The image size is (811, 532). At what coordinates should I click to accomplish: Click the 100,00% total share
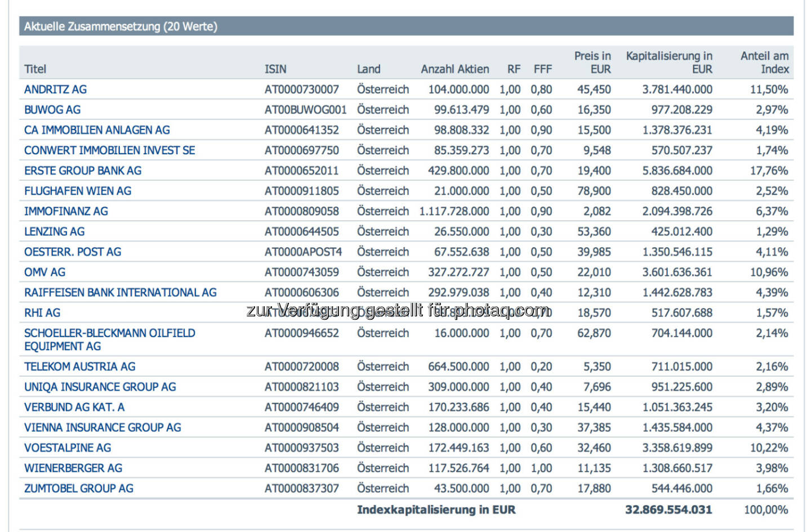coord(766,509)
